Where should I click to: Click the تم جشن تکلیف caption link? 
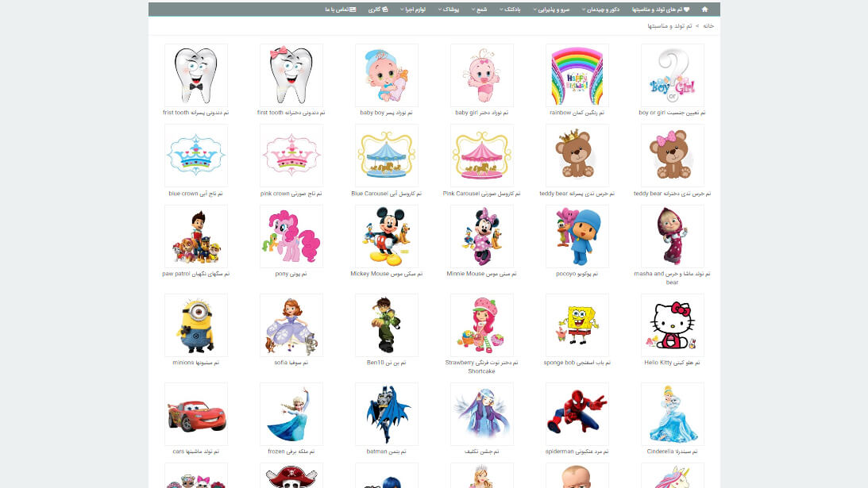tap(481, 451)
